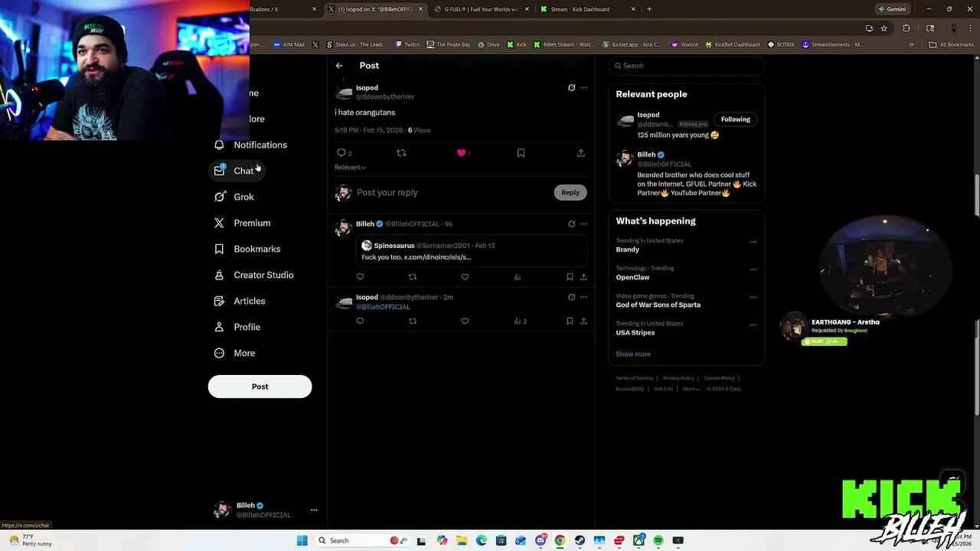Open Notifications in the sidebar
This screenshot has height=551, width=980.
point(250,145)
